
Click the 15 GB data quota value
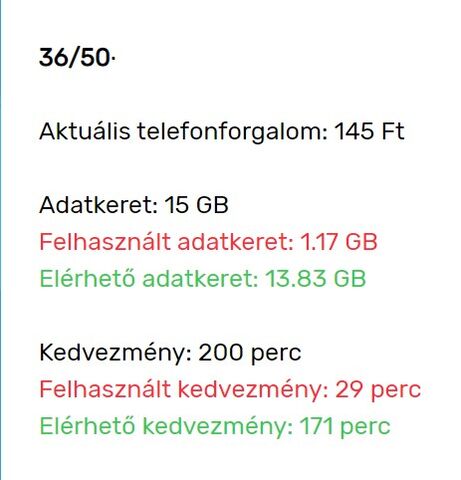[x=196, y=204]
